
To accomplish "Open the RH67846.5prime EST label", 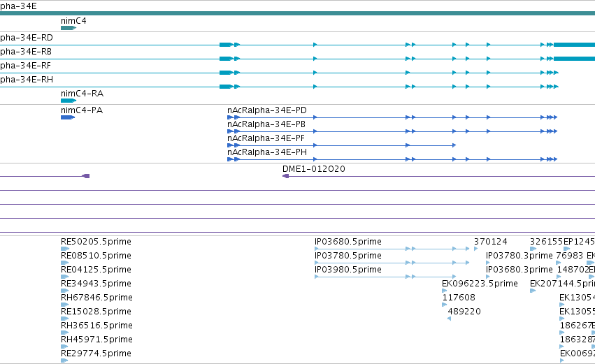I will pyautogui.click(x=96, y=298).
